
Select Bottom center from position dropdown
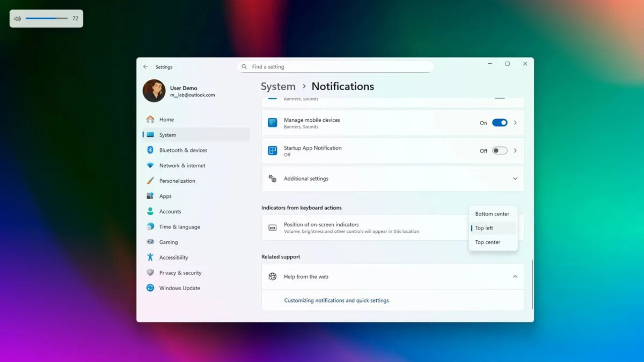pyautogui.click(x=492, y=214)
